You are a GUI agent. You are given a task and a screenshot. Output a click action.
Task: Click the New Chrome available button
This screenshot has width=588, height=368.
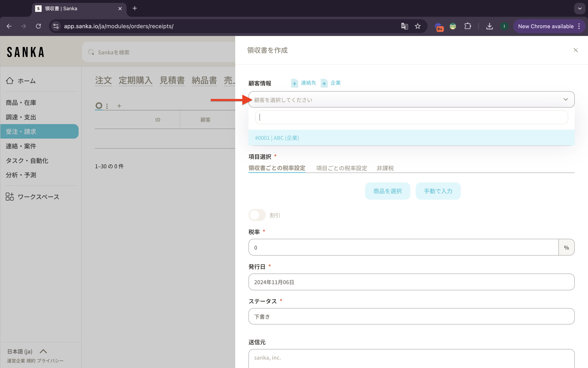(546, 26)
